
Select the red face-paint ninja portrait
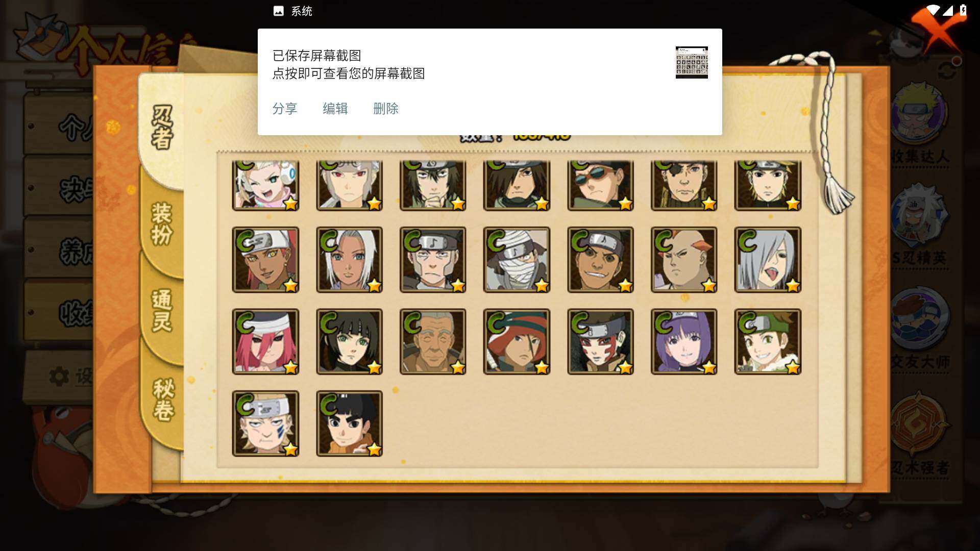coord(600,342)
